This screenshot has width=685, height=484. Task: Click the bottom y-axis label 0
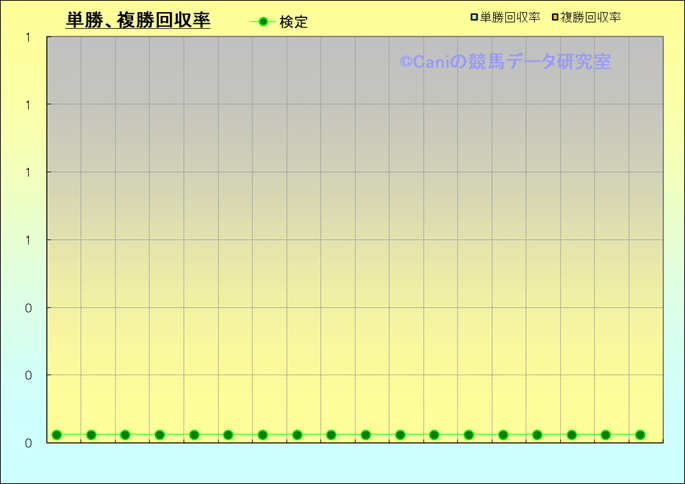click(x=28, y=442)
